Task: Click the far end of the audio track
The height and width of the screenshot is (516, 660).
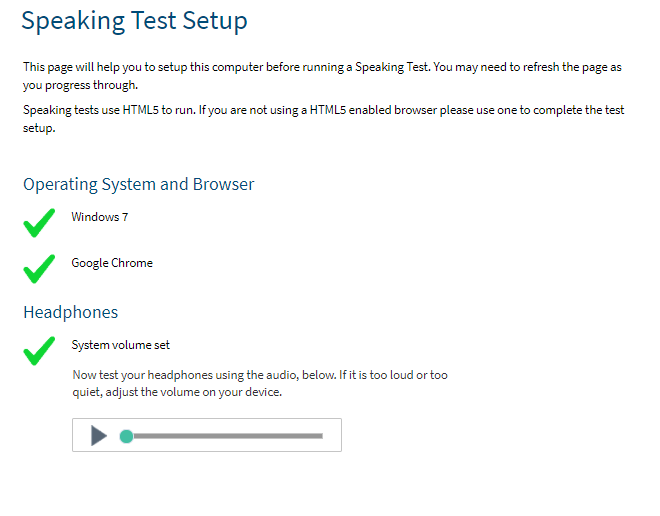Action: [320, 436]
